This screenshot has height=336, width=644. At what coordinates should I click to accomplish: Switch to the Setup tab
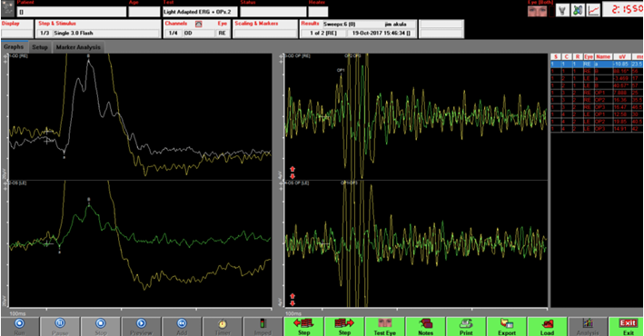(x=40, y=47)
